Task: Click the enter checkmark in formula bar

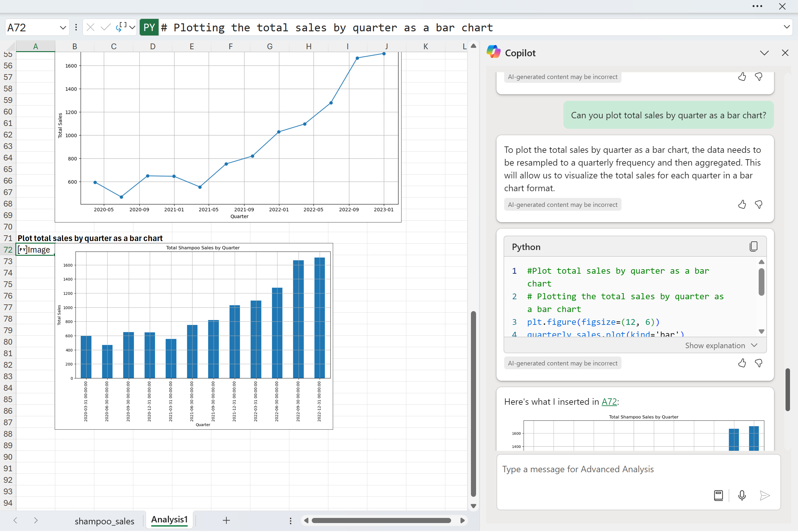Action: point(106,27)
